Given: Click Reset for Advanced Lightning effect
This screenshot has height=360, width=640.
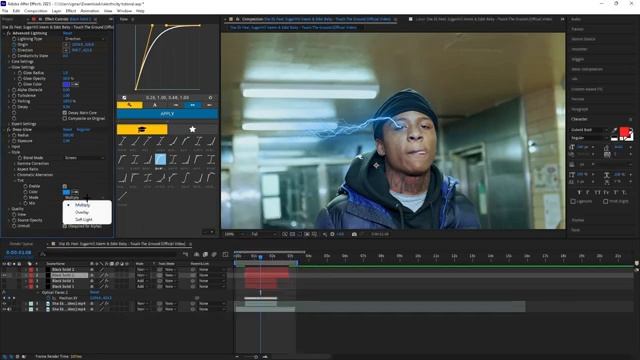Looking at the screenshot, I should pos(67,33).
